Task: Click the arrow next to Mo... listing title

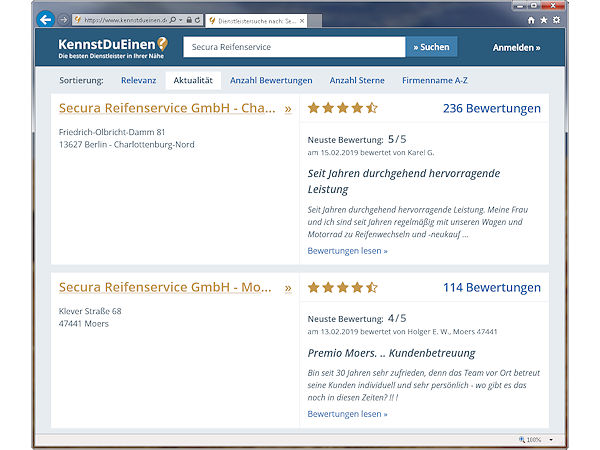Action: pyautogui.click(x=288, y=288)
